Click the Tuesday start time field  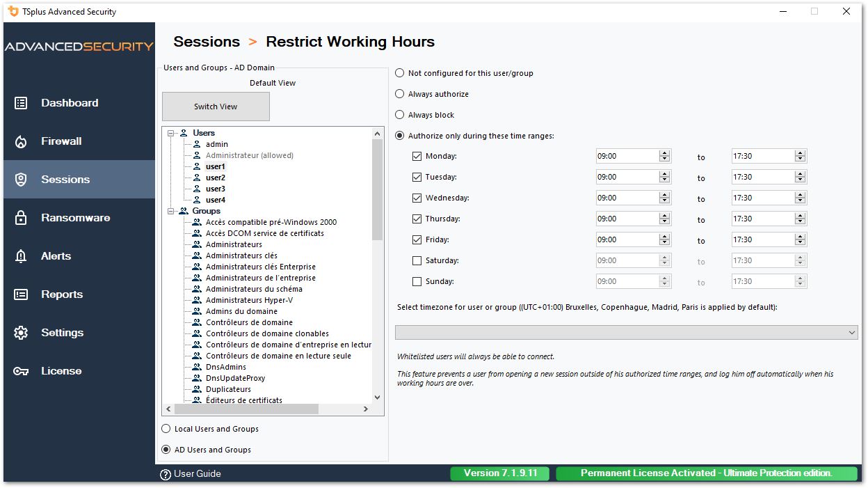(626, 178)
